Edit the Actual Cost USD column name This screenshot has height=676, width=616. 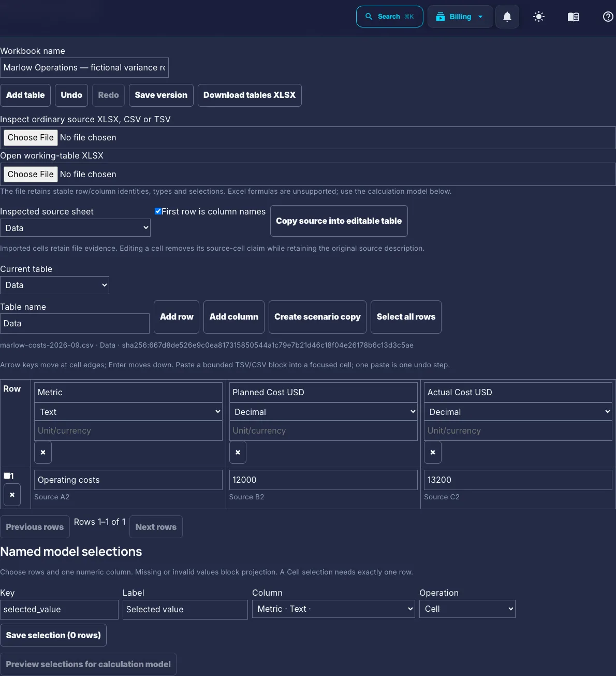518,392
